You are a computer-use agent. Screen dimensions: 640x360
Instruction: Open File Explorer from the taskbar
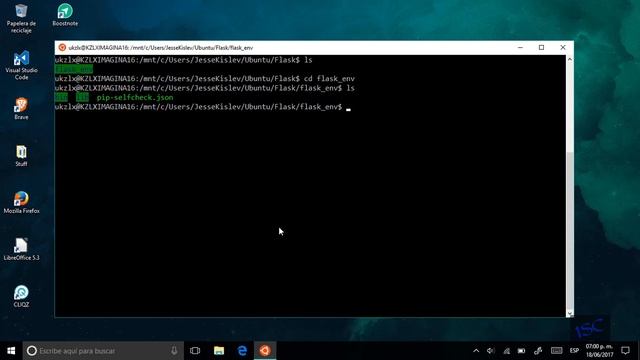[219, 351]
